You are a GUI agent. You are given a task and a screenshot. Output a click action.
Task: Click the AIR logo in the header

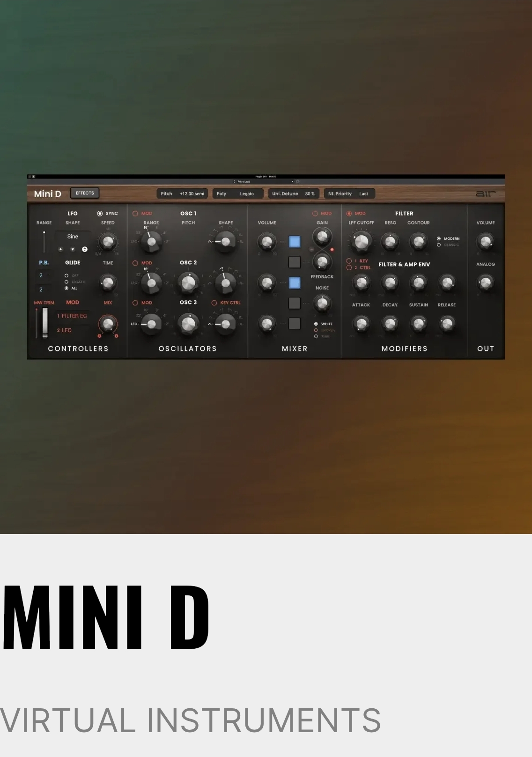[x=485, y=193]
